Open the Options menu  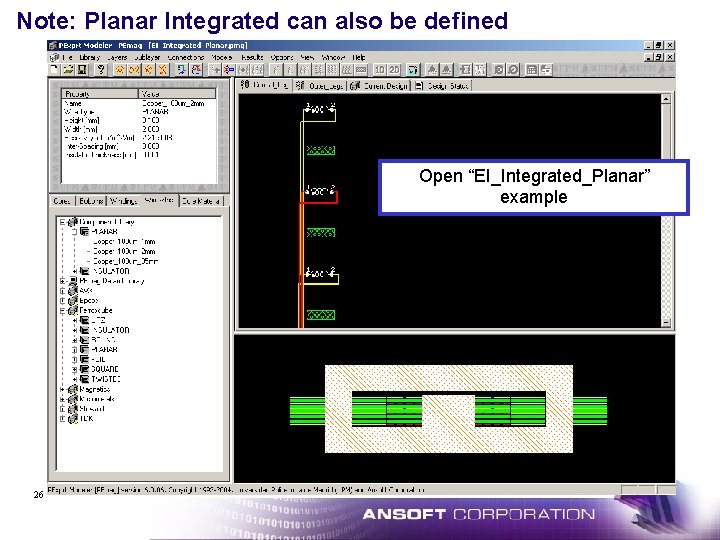click(282, 57)
